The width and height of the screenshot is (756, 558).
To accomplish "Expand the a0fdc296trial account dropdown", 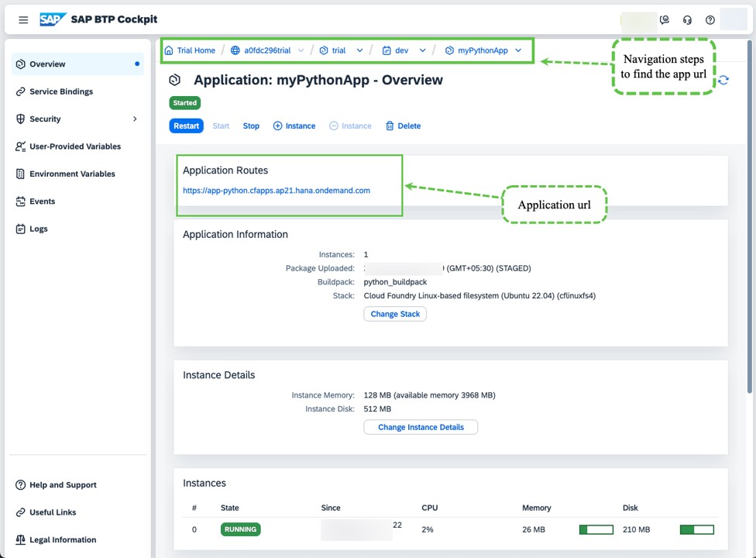I will pos(301,50).
